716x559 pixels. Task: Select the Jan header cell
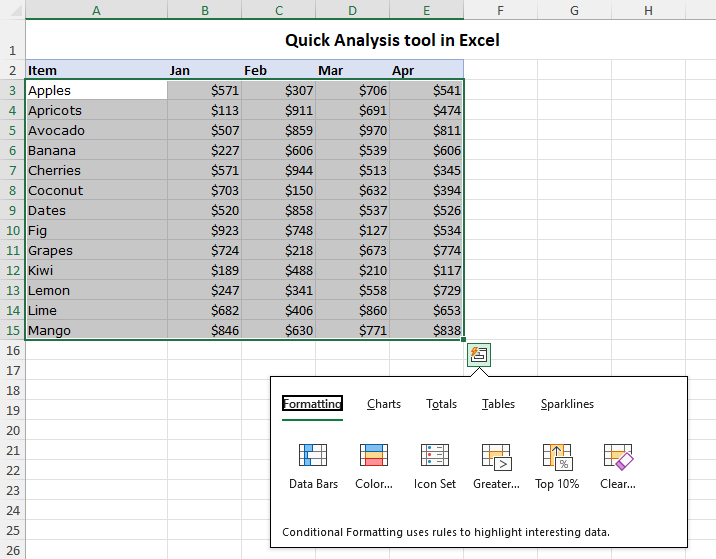pos(204,70)
